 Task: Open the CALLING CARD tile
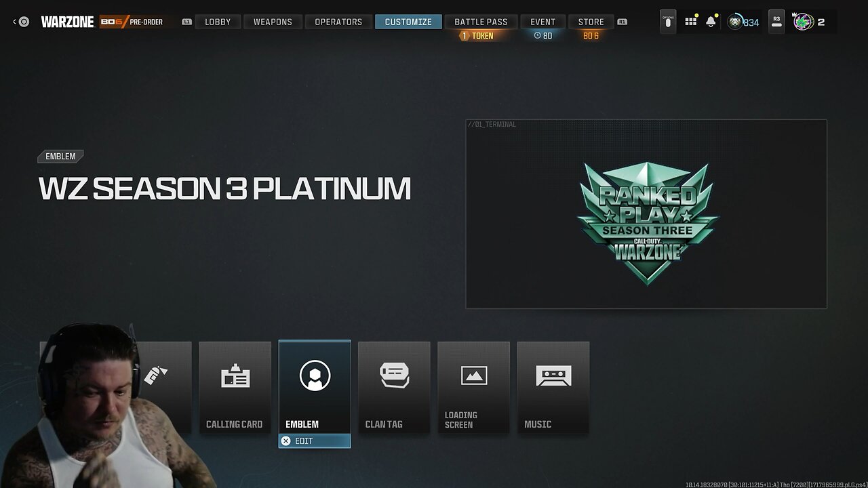(235, 388)
